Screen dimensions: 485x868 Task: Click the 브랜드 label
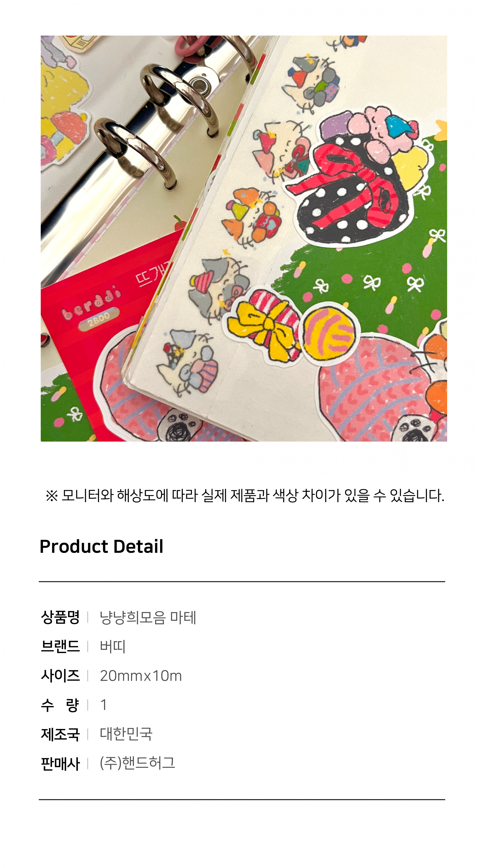(60, 647)
